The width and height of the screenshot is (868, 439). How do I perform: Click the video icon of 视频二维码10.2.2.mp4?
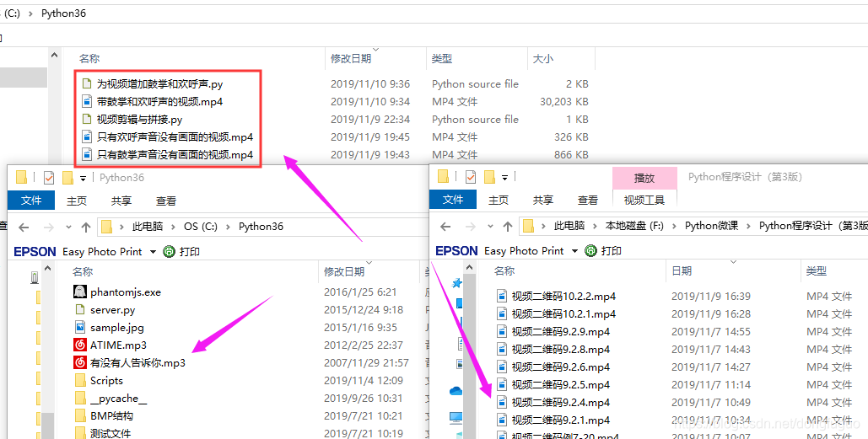502,297
